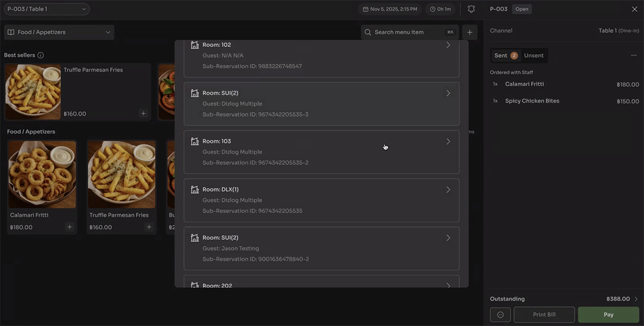This screenshot has height=326, width=644.
Task: Click the notification bell icon
Action: pyautogui.click(x=471, y=9)
